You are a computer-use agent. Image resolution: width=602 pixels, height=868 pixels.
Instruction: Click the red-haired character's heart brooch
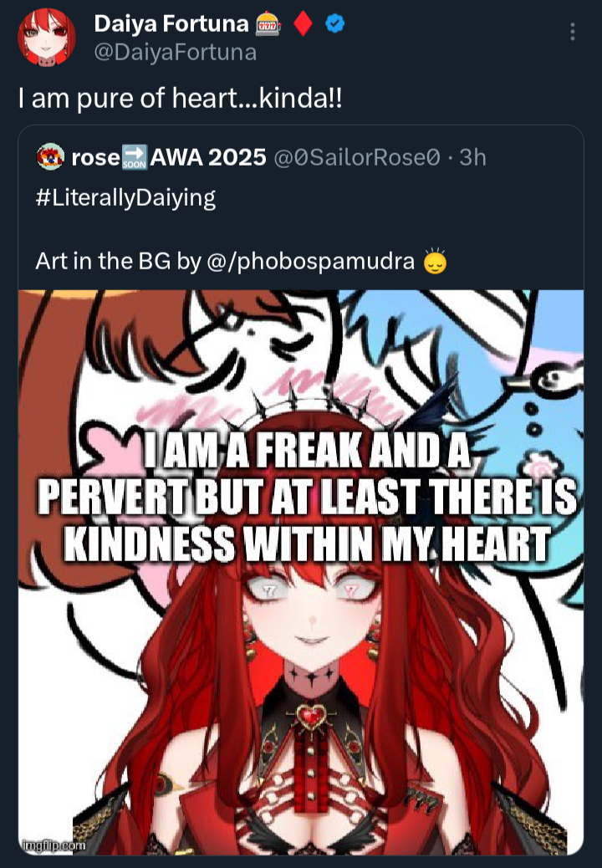tap(311, 717)
